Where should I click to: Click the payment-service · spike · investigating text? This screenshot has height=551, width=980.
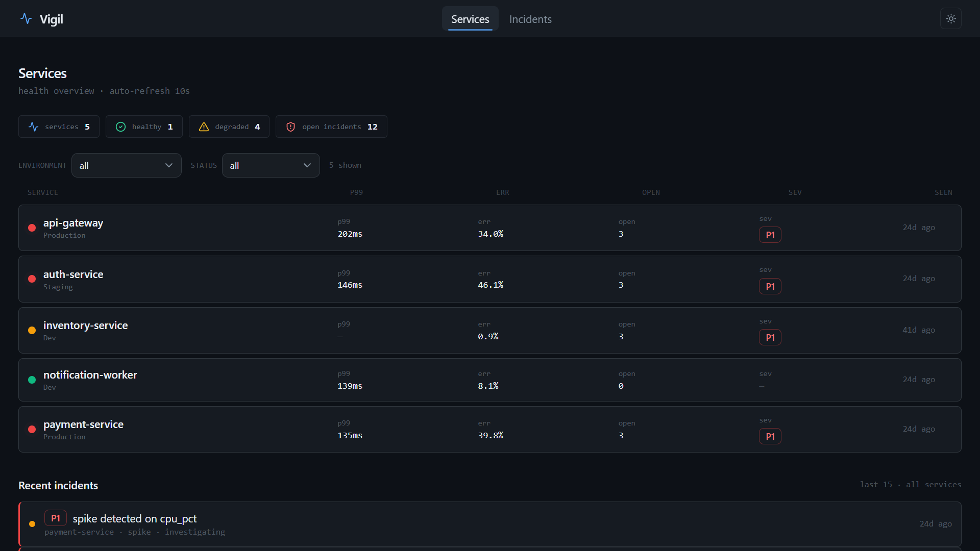pyautogui.click(x=135, y=532)
